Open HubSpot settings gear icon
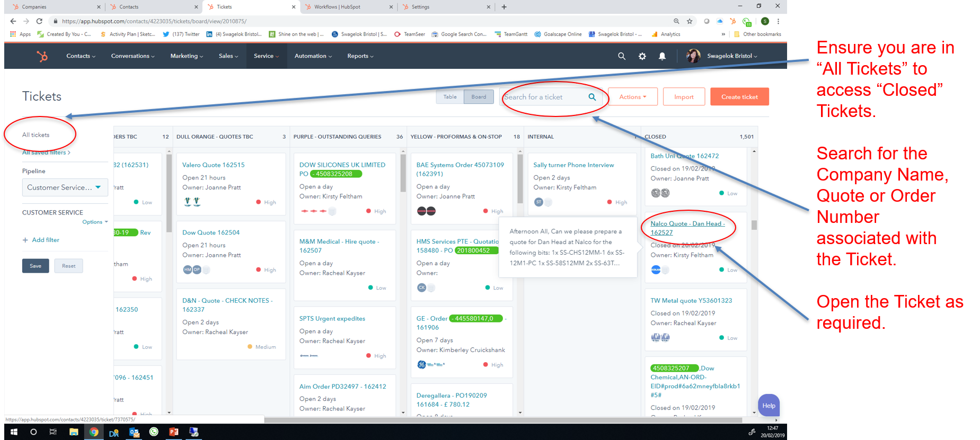The image size is (980, 440). point(642,56)
